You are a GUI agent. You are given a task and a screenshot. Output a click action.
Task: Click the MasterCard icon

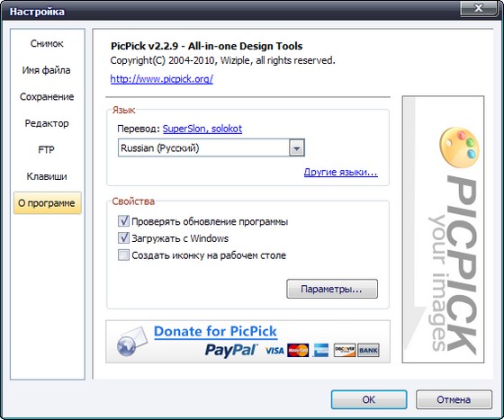[298, 350]
